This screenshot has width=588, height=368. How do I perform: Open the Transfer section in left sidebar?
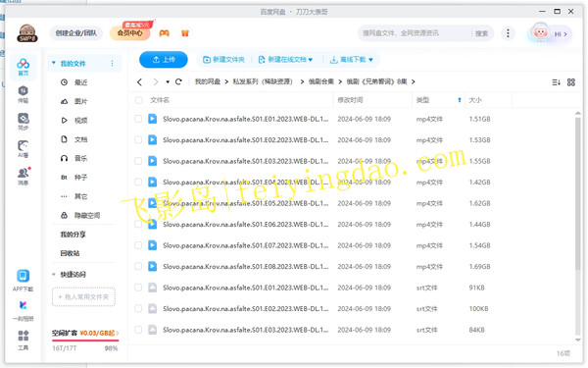[23, 94]
